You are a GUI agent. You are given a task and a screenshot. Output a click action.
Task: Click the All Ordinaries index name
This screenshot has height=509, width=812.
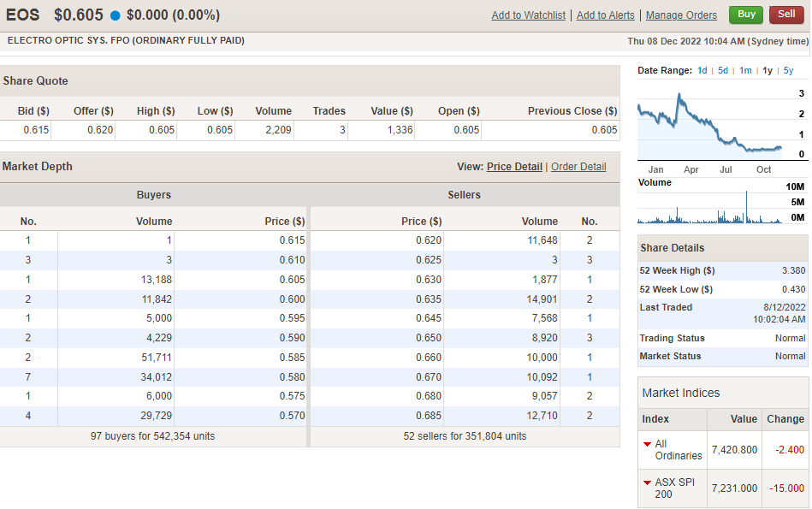pyautogui.click(x=679, y=450)
